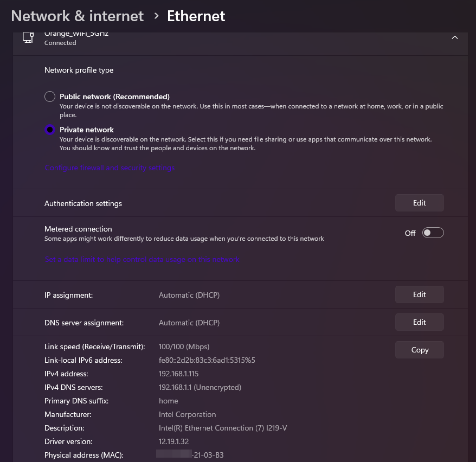Image resolution: width=476 pixels, height=462 pixels.
Task: Edit the Authentication settings
Action: point(419,203)
